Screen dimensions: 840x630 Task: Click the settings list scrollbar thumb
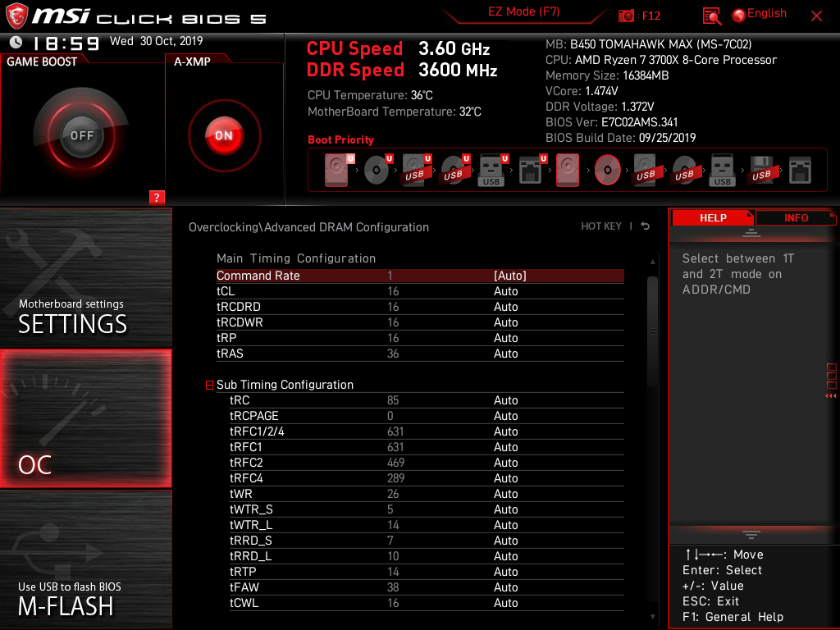coord(652,331)
